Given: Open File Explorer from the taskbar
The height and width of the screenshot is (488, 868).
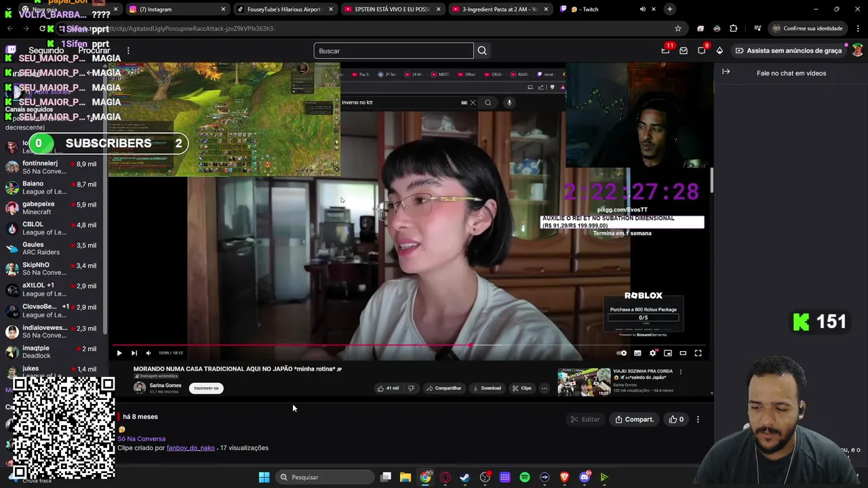Looking at the screenshot, I should pos(405,477).
